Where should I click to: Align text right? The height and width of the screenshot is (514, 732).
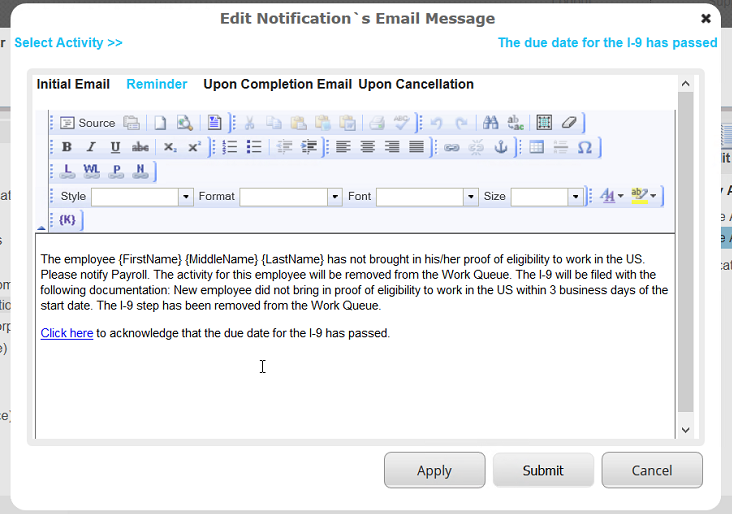point(392,148)
